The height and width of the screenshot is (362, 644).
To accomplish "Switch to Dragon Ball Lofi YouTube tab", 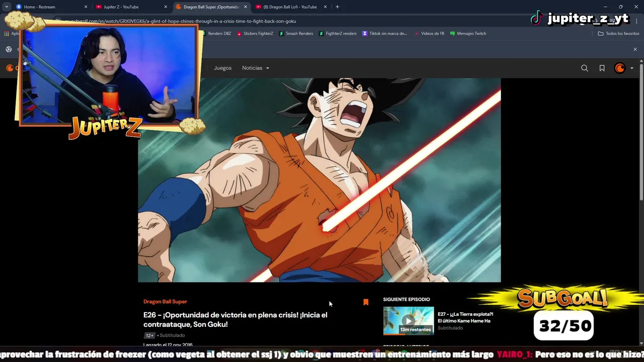I will point(291,7).
